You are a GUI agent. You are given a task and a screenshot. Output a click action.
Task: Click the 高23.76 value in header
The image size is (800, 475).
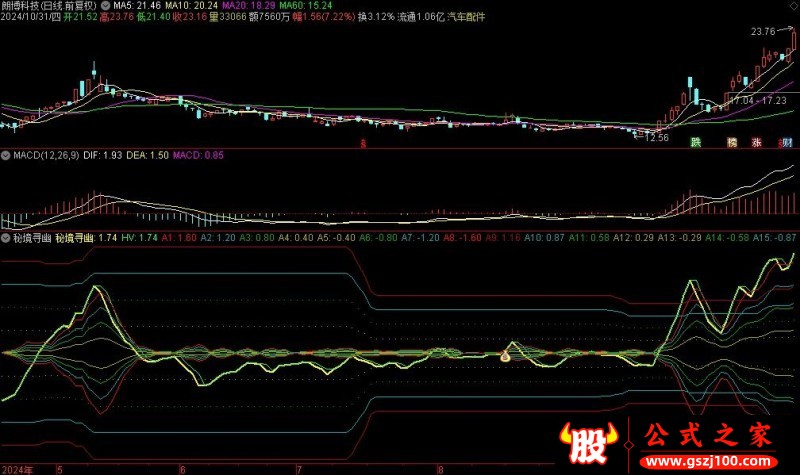[117, 17]
